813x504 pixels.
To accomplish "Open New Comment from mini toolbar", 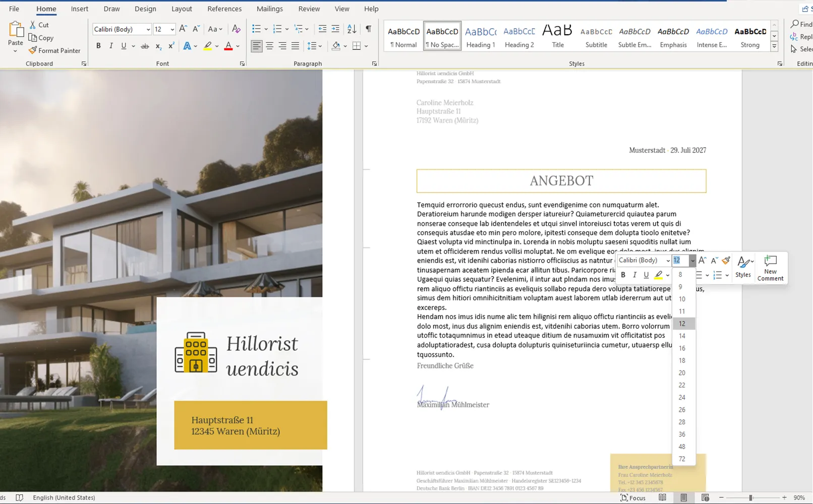I will coord(770,268).
